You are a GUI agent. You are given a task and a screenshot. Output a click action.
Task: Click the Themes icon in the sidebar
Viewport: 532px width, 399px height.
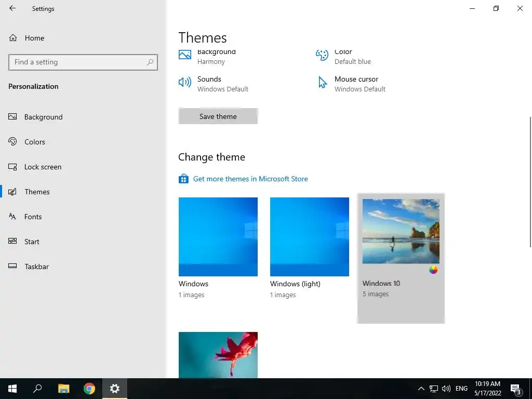click(12, 192)
